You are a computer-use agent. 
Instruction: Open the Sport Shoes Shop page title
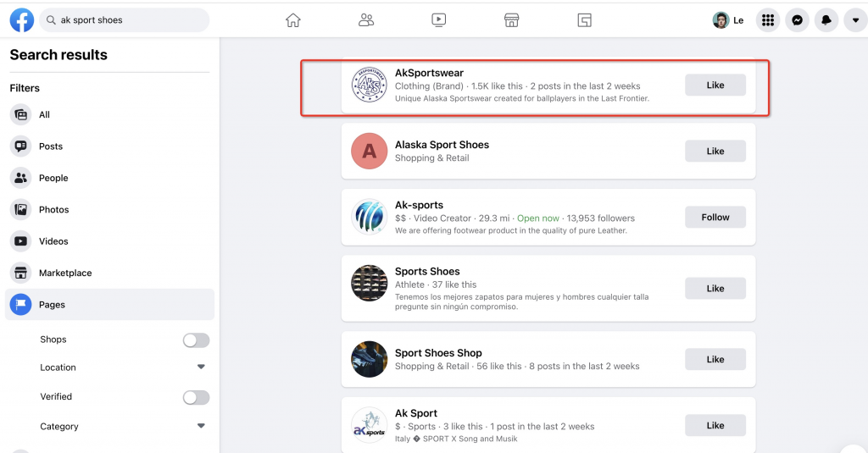coord(438,353)
